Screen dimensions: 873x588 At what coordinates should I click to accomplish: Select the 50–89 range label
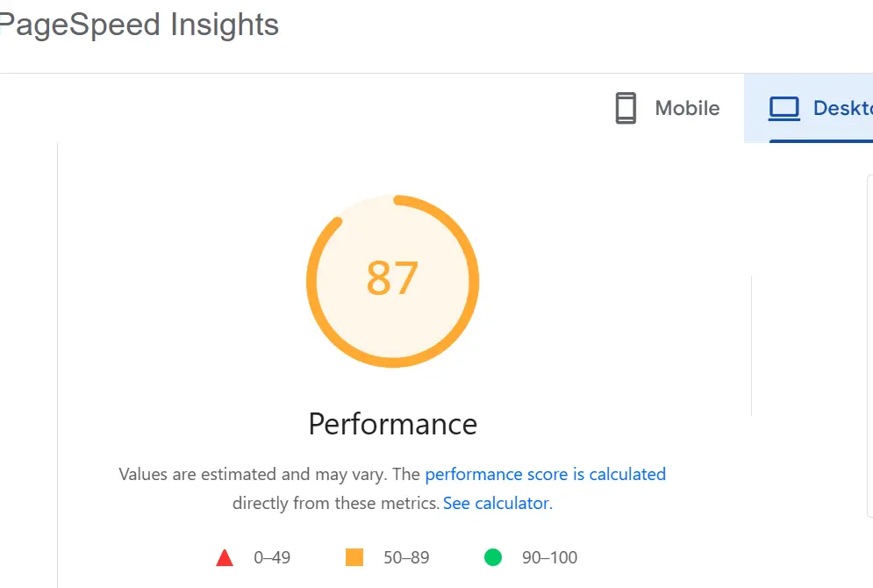pos(406,557)
